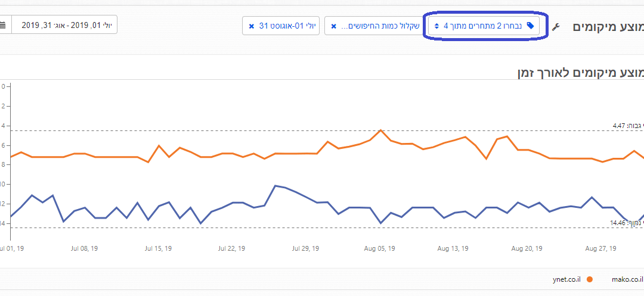This screenshot has height=296, width=644.
Task: Click the Aug 05, 19 axis label
Action: [x=379, y=248]
